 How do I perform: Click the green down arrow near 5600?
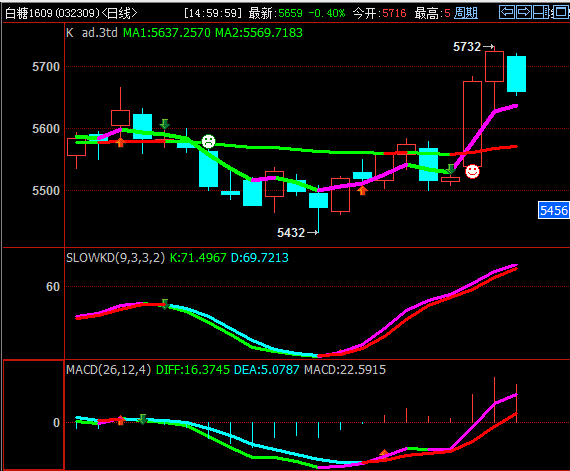(x=165, y=124)
